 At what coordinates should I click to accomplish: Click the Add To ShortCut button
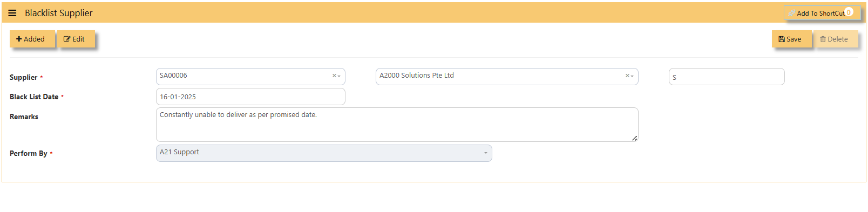[822, 13]
